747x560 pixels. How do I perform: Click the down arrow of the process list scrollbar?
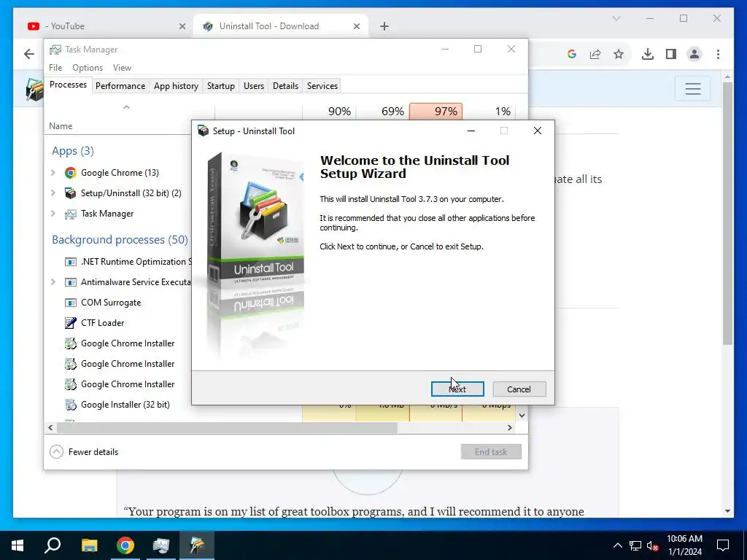pyautogui.click(x=522, y=415)
